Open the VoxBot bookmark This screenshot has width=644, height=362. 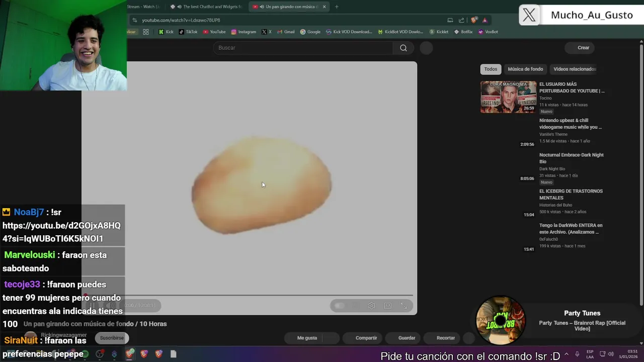488,32
